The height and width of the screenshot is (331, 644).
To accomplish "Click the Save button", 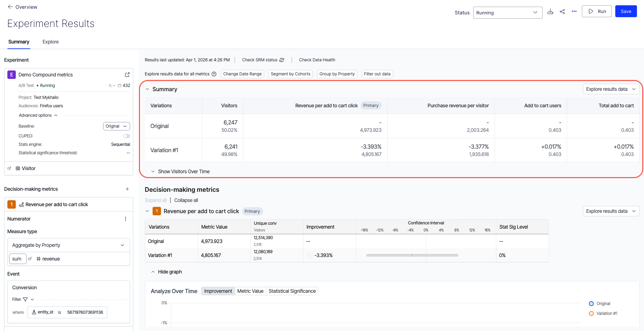I will pyautogui.click(x=626, y=11).
